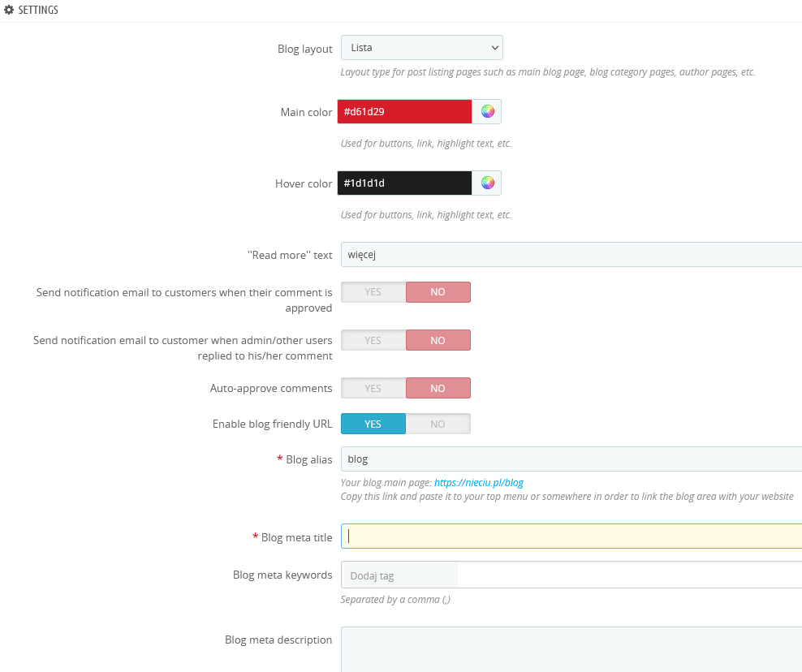Viewport: 802px width, 672px height.
Task: Select YES for Enable blog friendly URL
Action: pos(373,424)
